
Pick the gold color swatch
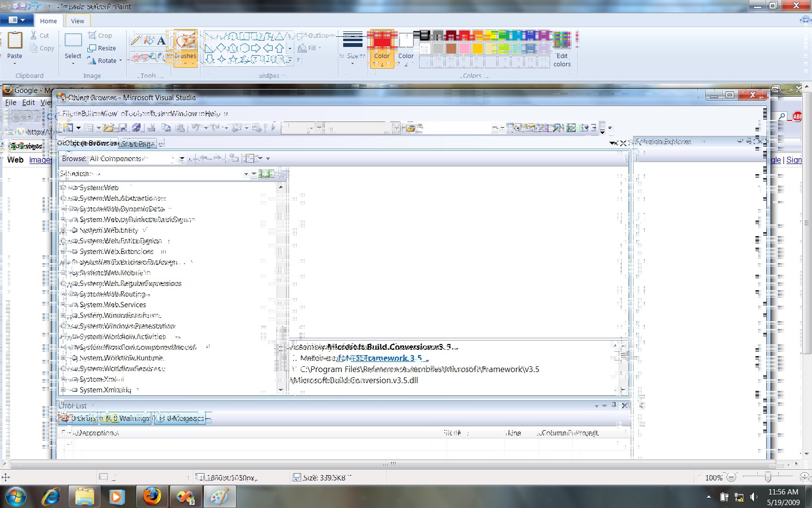[x=478, y=48]
